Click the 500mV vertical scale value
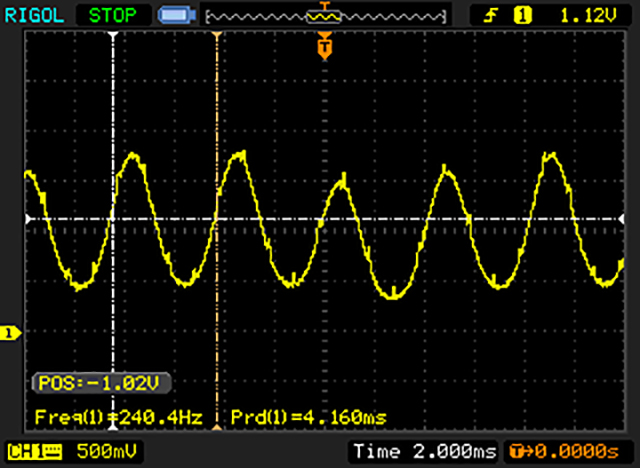Viewport: 640px width, 468px height. 107,451
